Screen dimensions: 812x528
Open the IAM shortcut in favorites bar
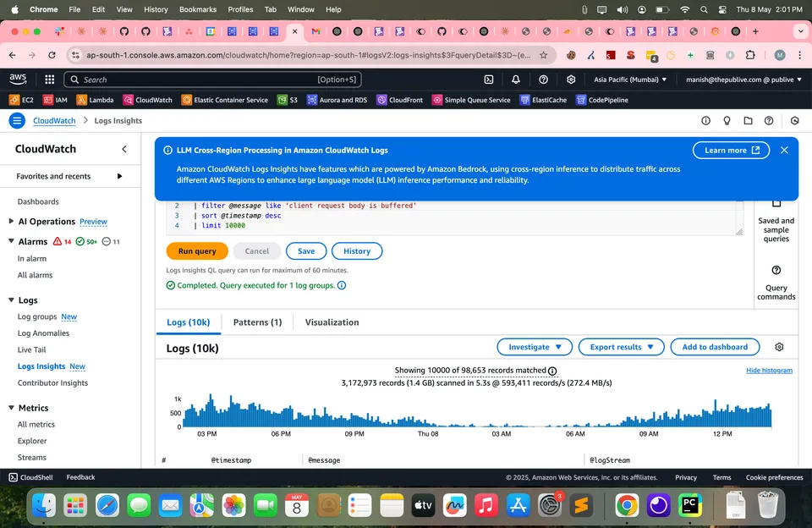(55, 100)
